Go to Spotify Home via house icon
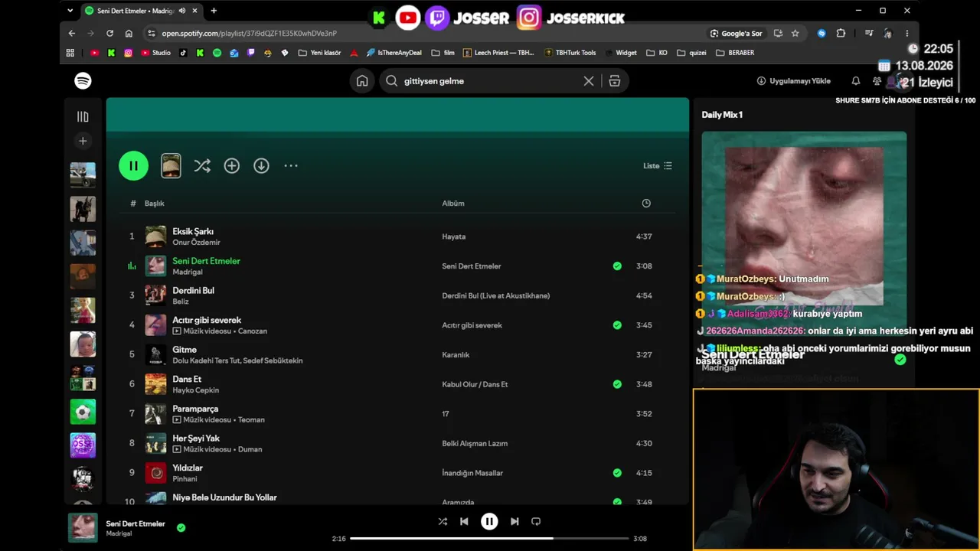The width and height of the screenshot is (980, 551). [x=362, y=81]
